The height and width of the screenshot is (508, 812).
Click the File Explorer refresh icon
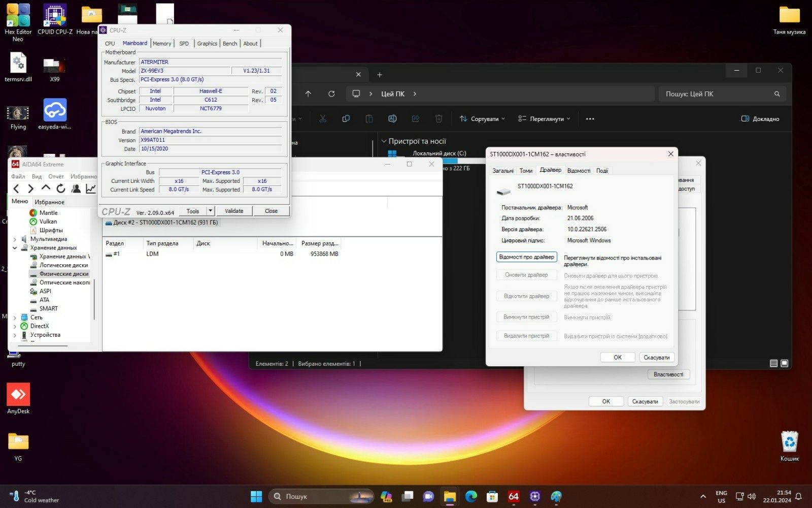pos(331,94)
